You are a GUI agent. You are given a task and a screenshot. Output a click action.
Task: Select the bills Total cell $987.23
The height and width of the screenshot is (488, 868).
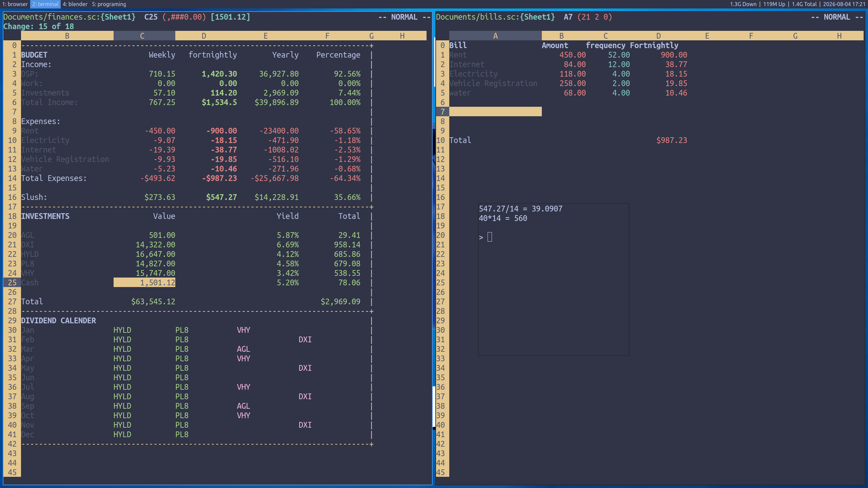click(x=672, y=140)
